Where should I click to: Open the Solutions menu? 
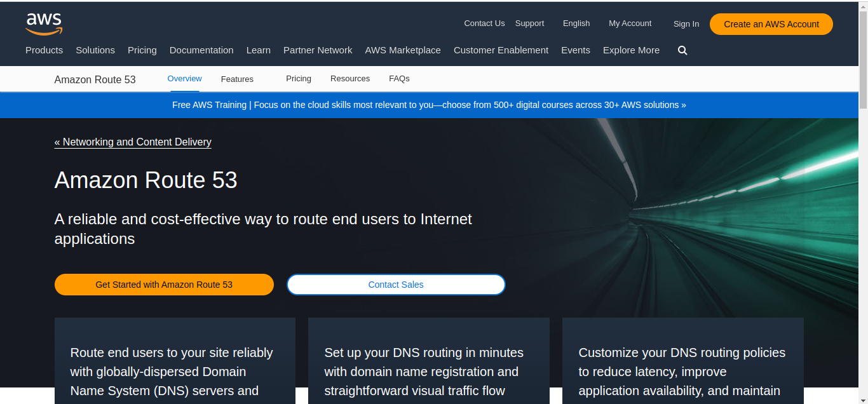tap(95, 50)
